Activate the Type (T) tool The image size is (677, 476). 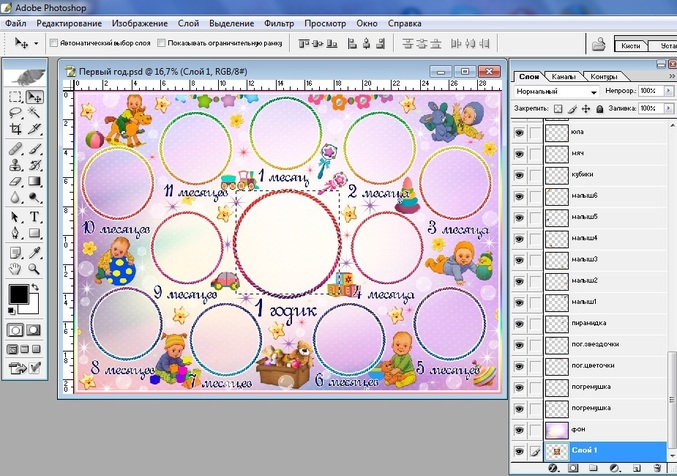(35, 217)
